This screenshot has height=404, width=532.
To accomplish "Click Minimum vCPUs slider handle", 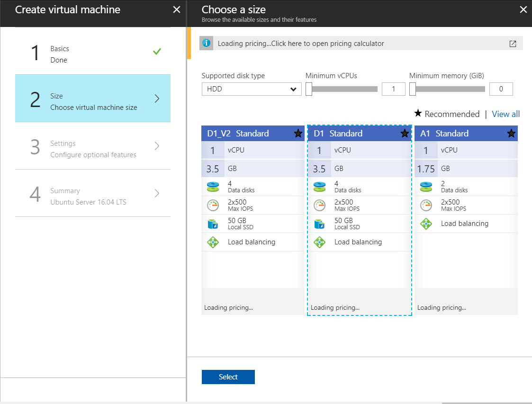I will [x=309, y=89].
